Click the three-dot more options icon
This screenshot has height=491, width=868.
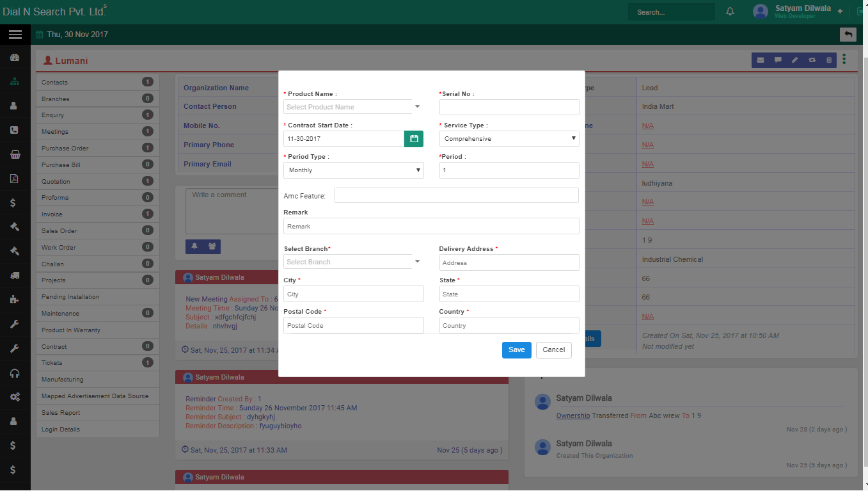pos(844,60)
